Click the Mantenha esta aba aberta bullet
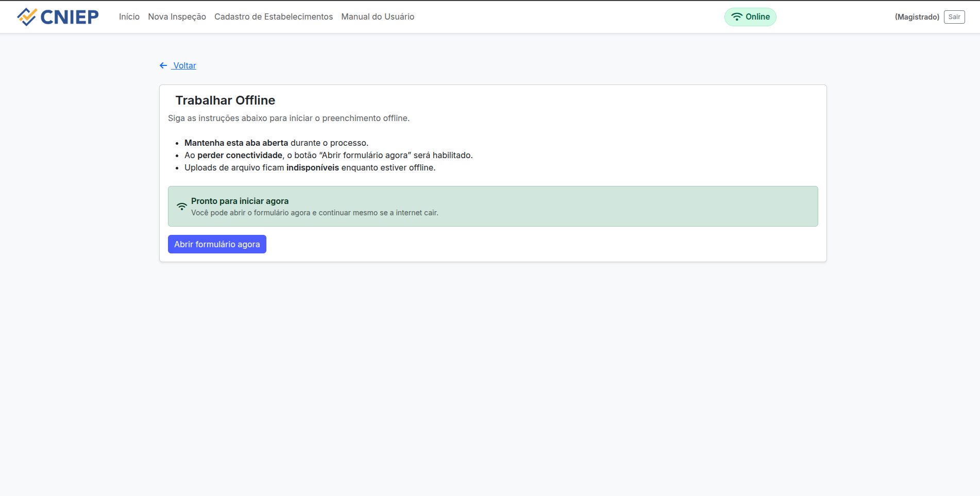This screenshot has width=980, height=496. [276, 143]
